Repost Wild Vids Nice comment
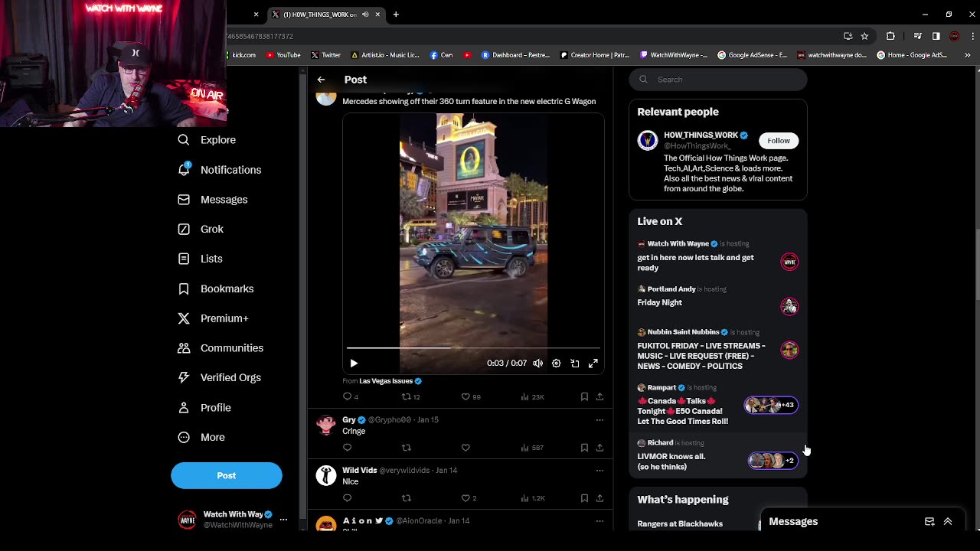 click(407, 498)
